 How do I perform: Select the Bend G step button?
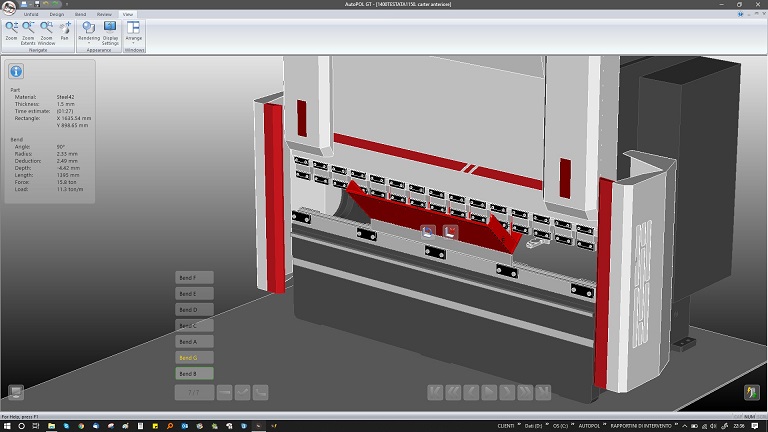pos(193,357)
